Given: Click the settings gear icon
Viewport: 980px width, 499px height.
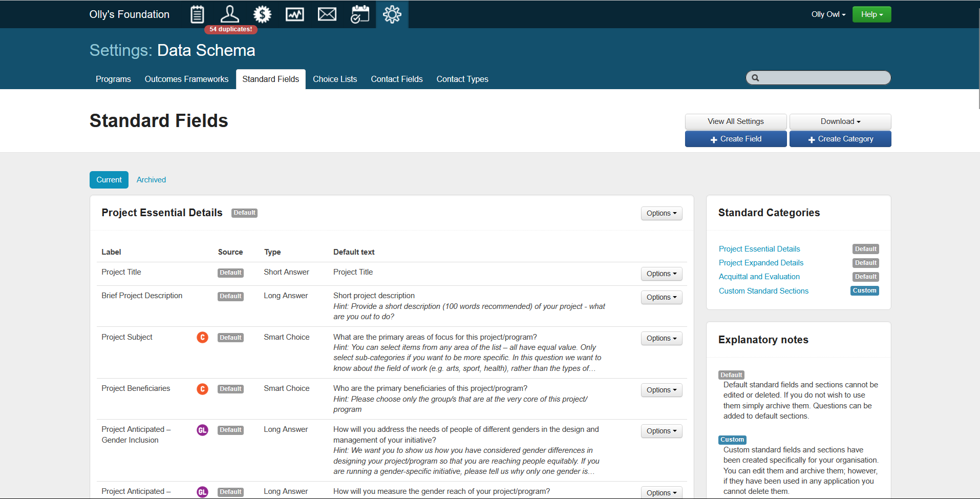Looking at the screenshot, I should coord(392,14).
